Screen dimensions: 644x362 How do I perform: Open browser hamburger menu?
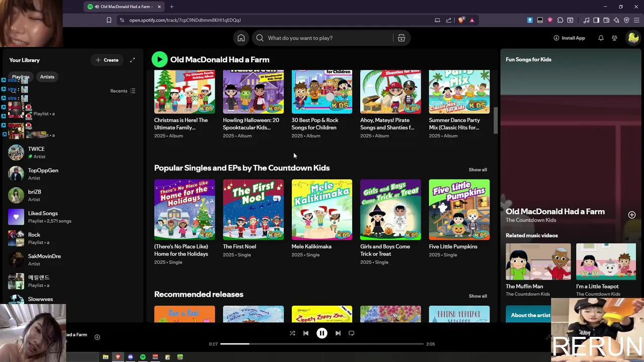click(636, 20)
